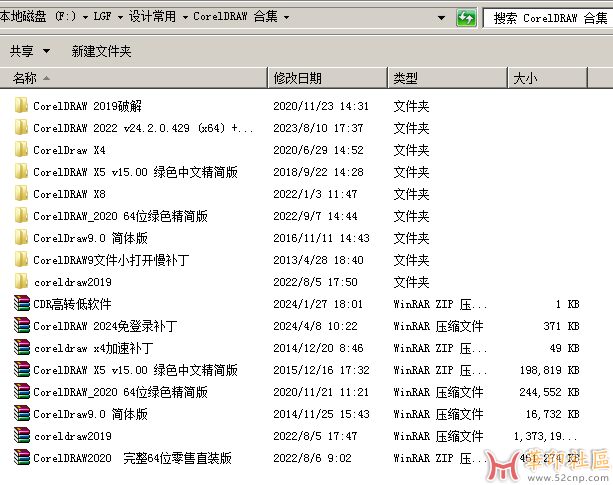This screenshot has width=613, height=485.
Task: Click folder icon of coreldraw2019 folder
Action: point(21,281)
